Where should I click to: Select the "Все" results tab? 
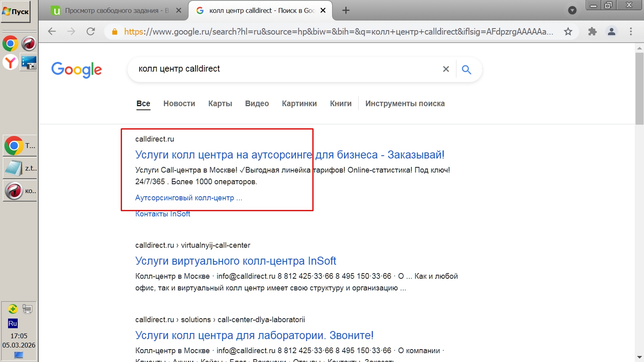point(143,104)
